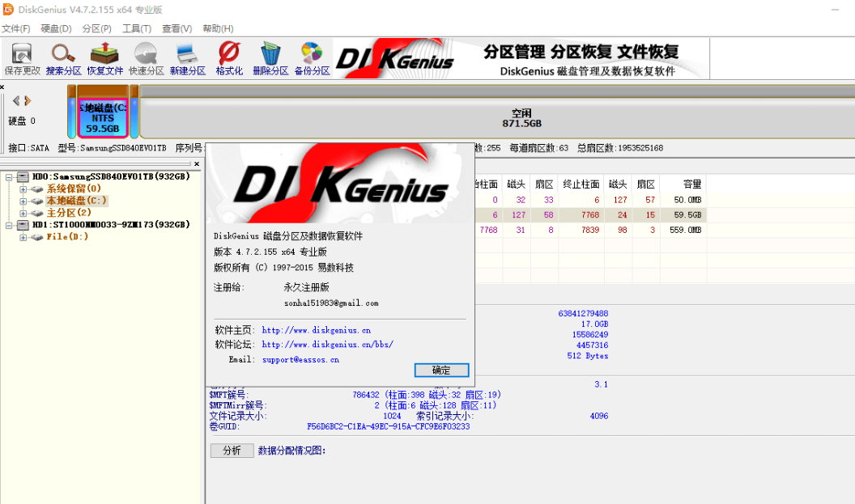This screenshot has height=504, width=855.
Task: Click the 分析 analyze button
Action: [232, 450]
